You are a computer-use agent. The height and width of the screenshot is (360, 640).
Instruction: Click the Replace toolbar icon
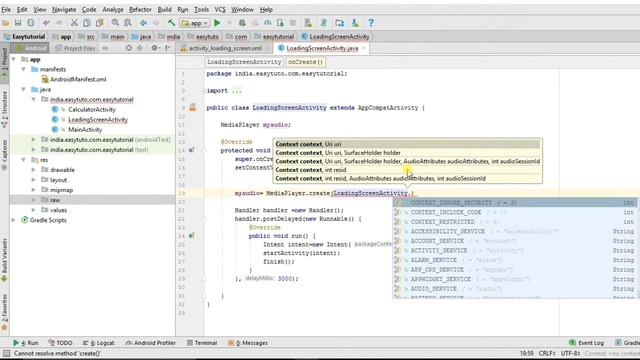[128, 23]
